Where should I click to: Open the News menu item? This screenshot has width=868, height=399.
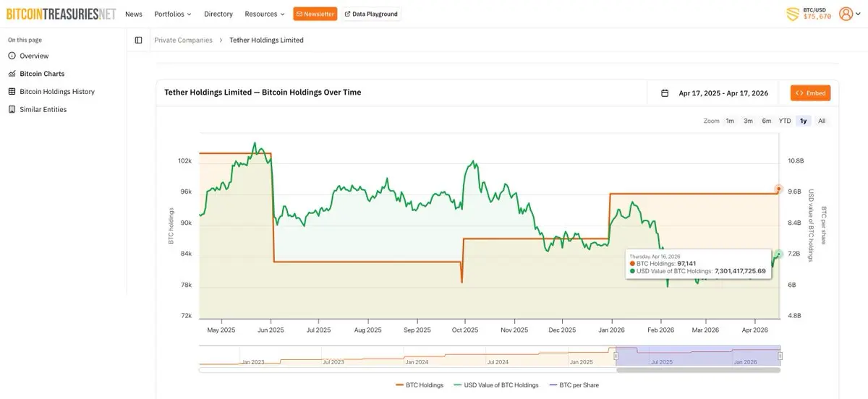coord(134,14)
